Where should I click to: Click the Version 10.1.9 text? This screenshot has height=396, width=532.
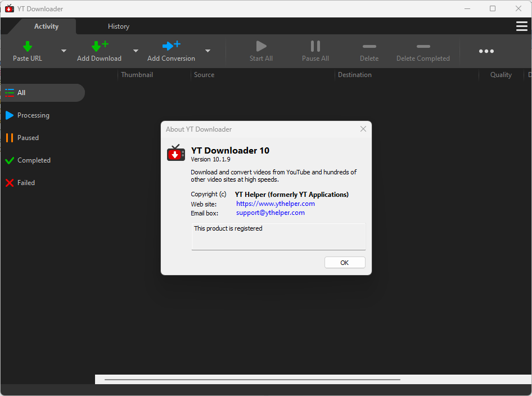point(210,160)
